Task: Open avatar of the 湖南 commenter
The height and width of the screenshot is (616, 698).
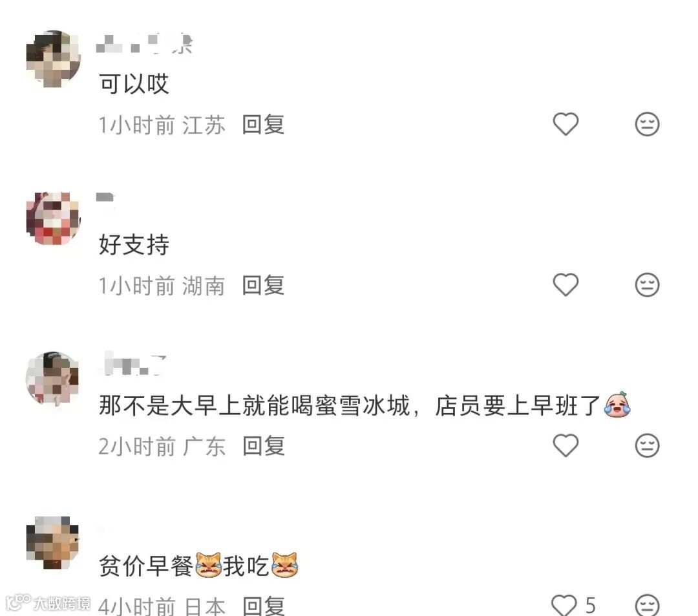Action: point(53,218)
